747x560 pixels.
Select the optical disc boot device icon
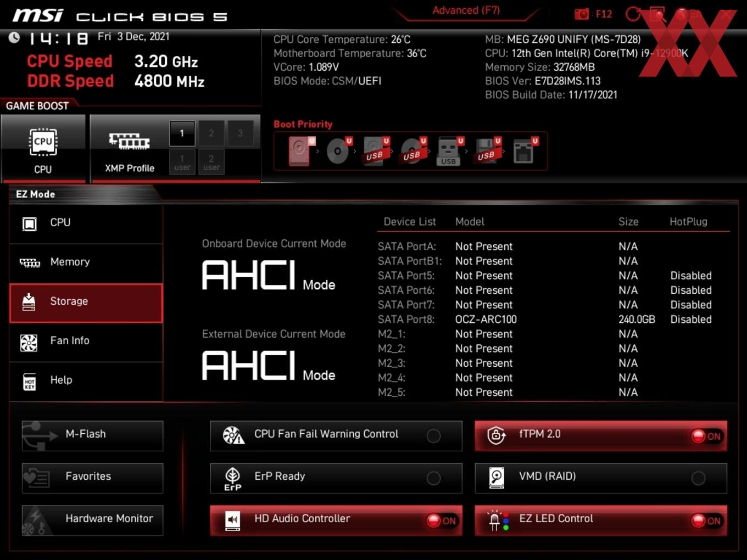[338, 150]
